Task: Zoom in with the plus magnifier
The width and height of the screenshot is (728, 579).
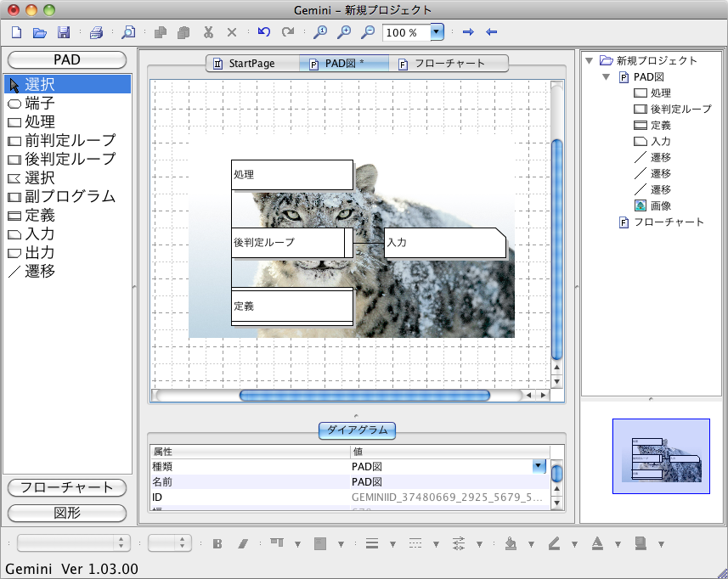Action: 344,31
